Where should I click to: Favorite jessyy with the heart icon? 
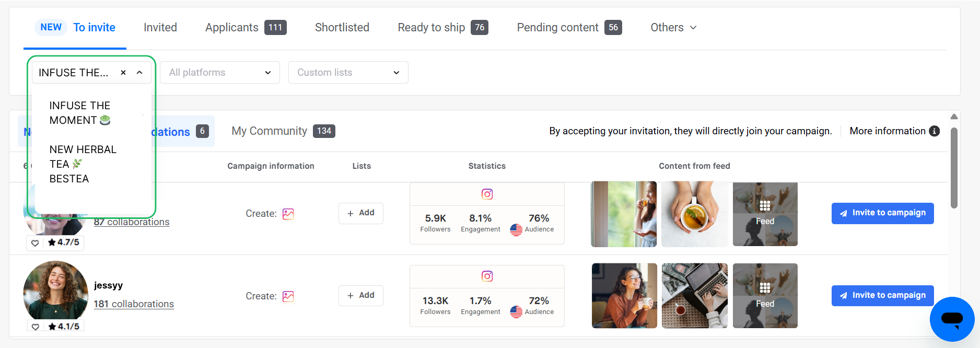pyautogui.click(x=36, y=327)
